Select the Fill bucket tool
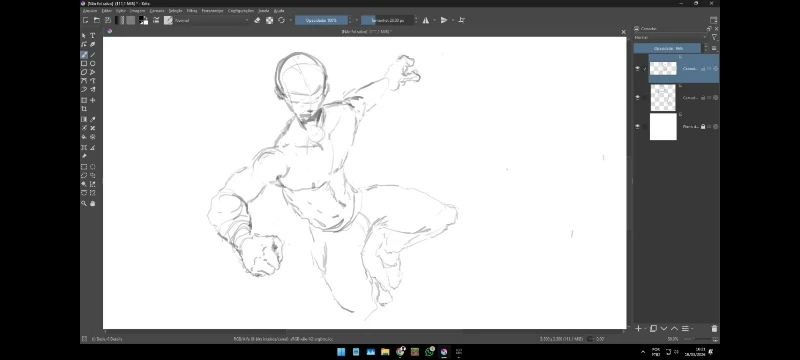 (84, 137)
